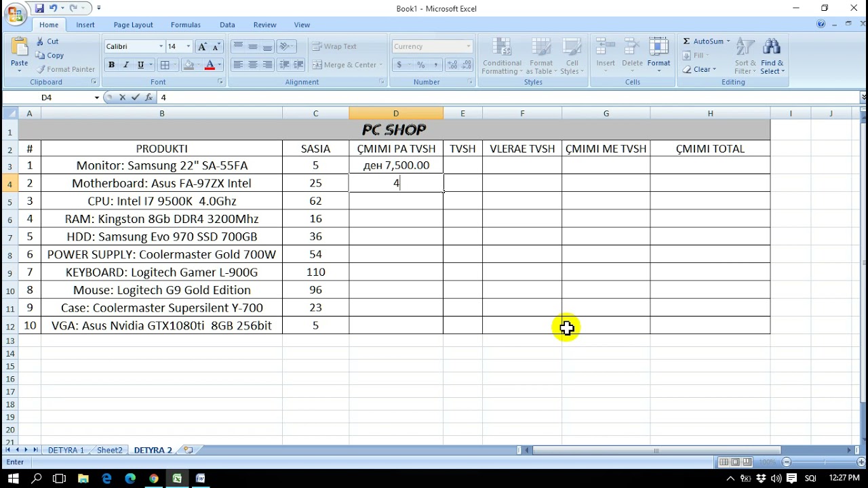The width and height of the screenshot is (868, 488).
Task: Open the font size dropdown
Action: pyautogui.click(x=188, y=47)
